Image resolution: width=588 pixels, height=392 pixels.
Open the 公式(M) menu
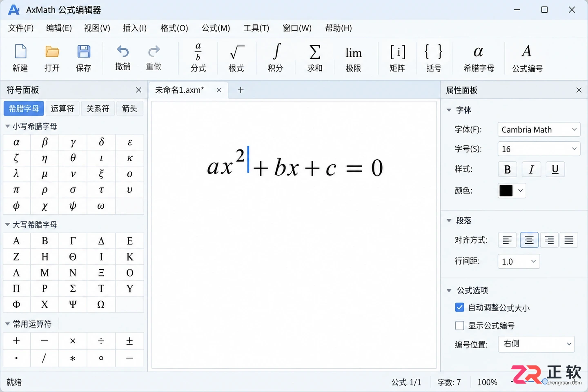coord(216,28)
